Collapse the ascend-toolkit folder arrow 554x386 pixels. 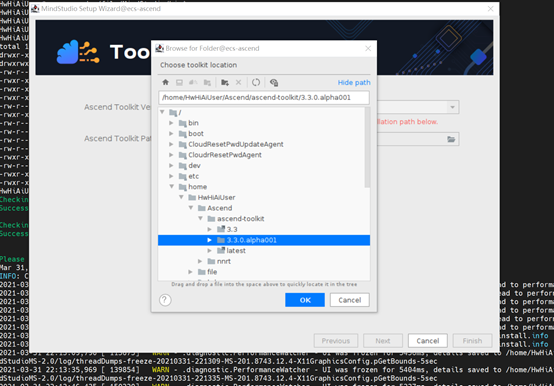click(200, 218)
